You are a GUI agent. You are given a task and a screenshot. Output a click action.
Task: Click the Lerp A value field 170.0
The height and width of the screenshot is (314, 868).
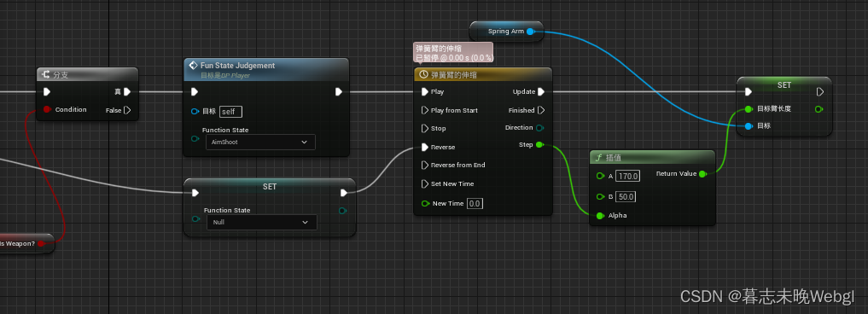pos(628,176)
